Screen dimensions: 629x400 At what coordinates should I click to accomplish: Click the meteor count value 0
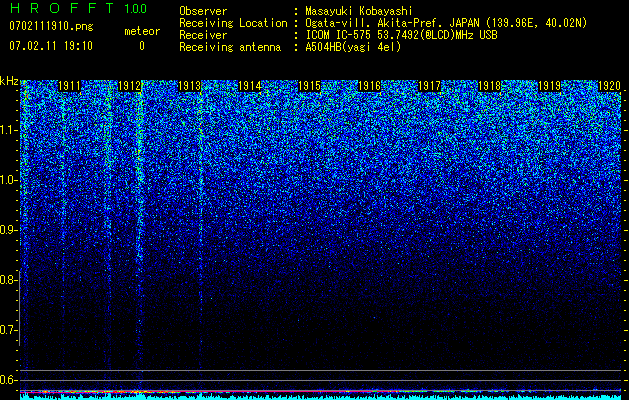[142, 46]
